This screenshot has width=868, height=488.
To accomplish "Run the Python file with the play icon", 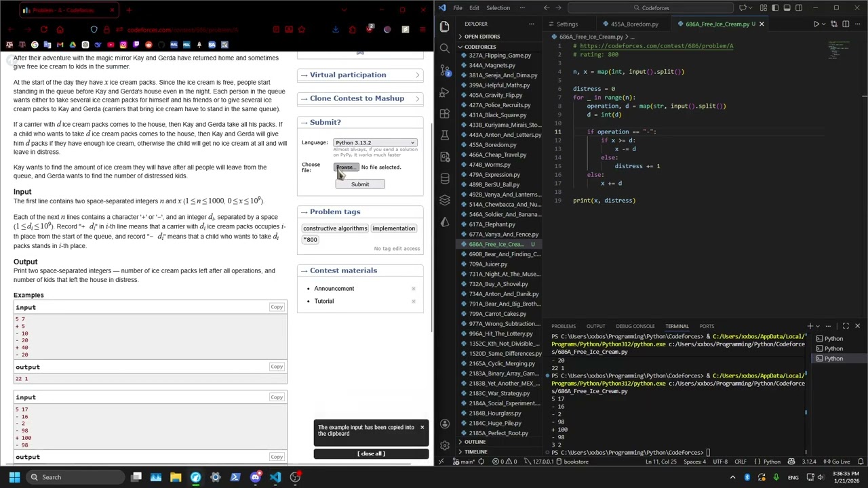I will pyautogui.click(x=816, y=24).
